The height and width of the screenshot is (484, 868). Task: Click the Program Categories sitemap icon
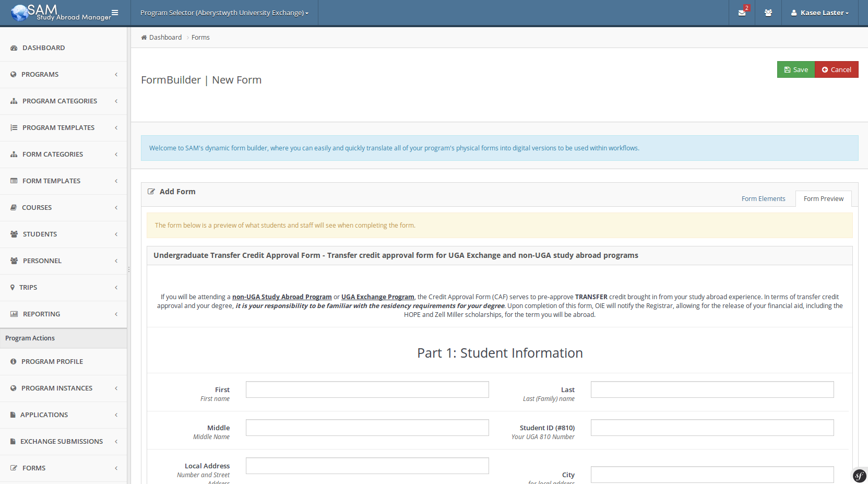pos(14,101)
